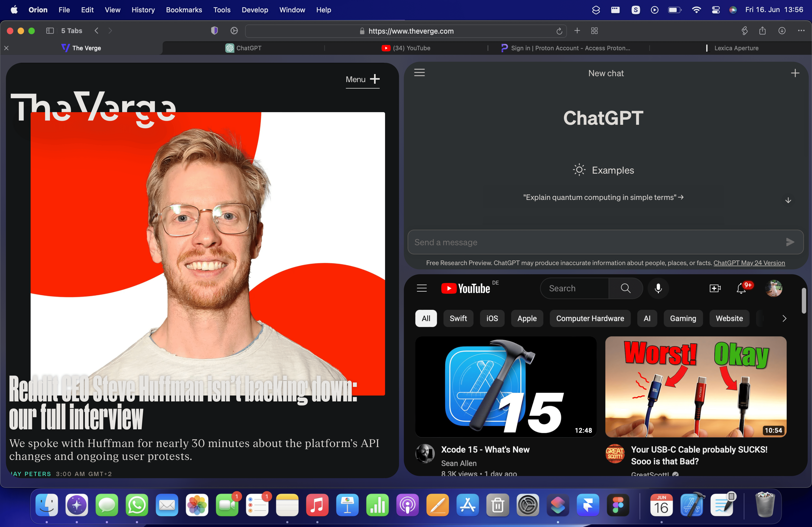Go back to previous page
Screen dimensions: 812x527
pyautogui.click(x=97, y=31)
